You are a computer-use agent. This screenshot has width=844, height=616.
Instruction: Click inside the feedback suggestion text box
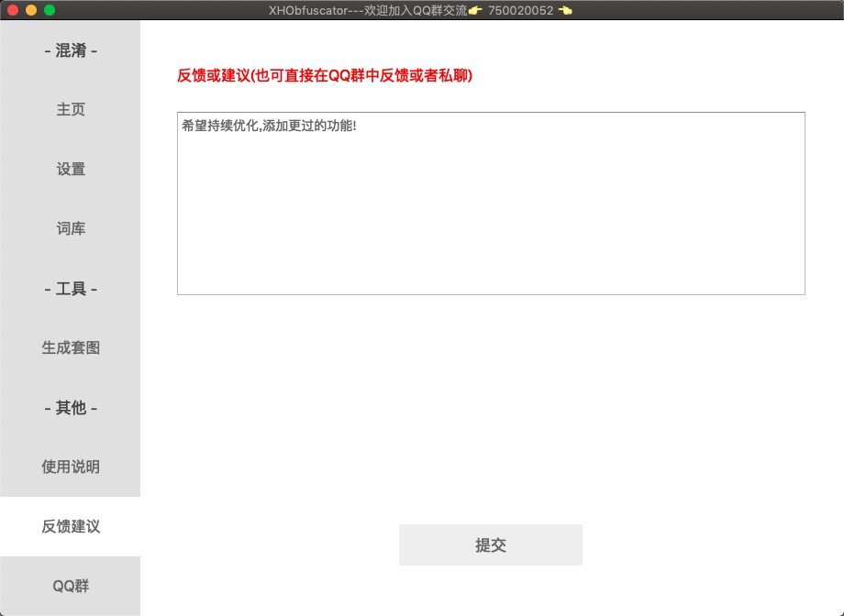click(x=491, y=202)
